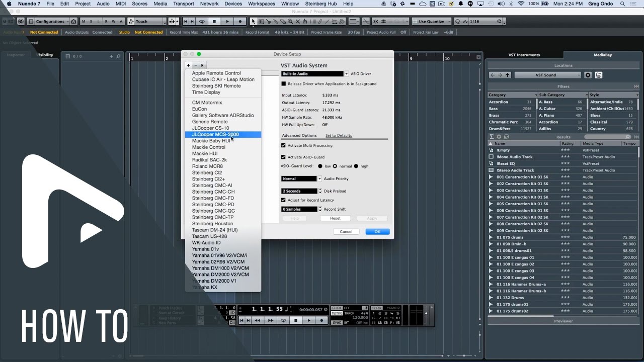Open the Devices menu

point(233,4)
